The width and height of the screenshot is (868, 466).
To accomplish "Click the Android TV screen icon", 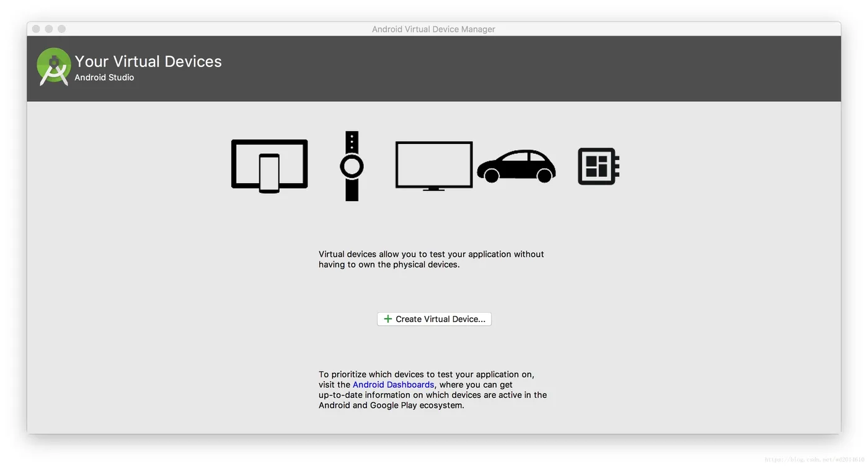I will click(434, 166).
